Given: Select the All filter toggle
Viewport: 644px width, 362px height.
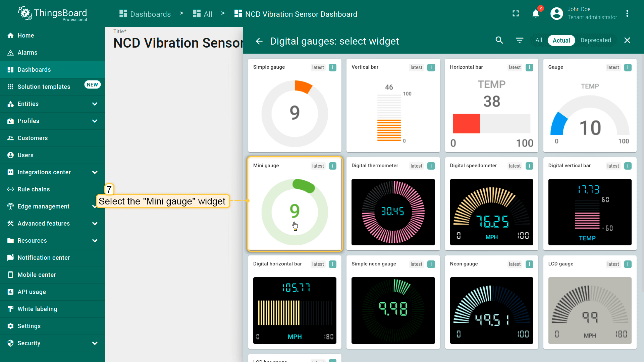Looking at the screenshot, I should click(x=539, y=40).
